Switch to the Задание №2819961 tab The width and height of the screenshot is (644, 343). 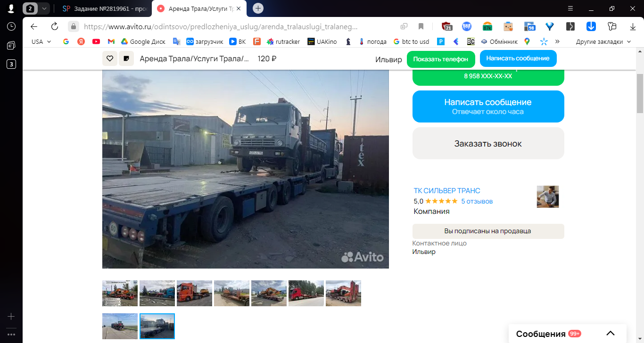pos(105,8)
